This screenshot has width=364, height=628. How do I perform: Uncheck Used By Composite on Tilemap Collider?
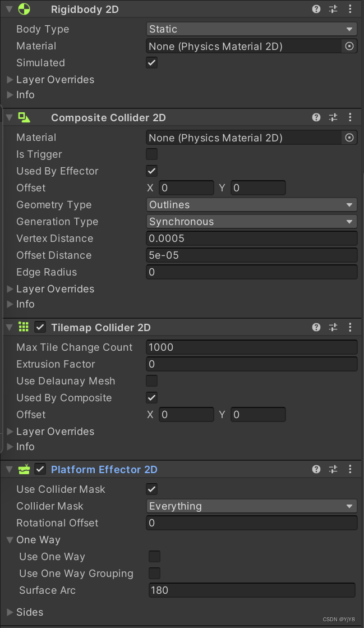[x=151, y=397]
